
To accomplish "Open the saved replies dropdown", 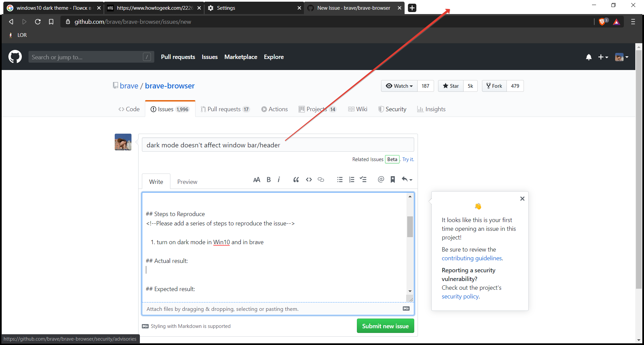I will (407, 180).
